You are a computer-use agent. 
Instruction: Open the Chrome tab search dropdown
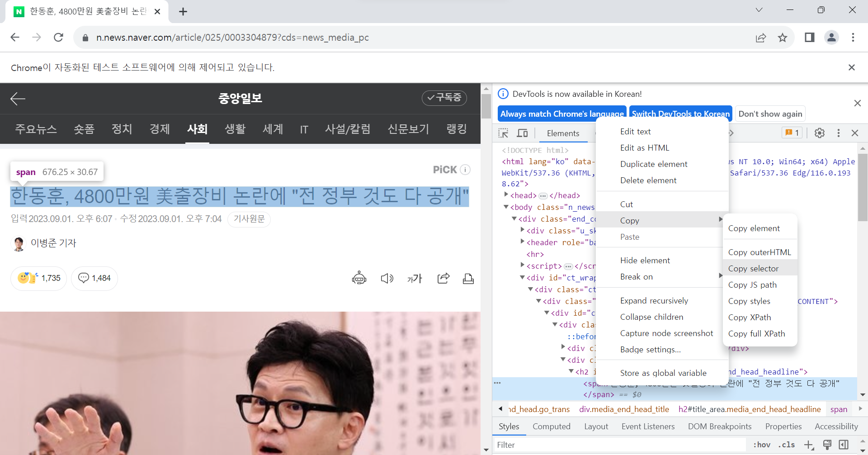tap(759, 10)
